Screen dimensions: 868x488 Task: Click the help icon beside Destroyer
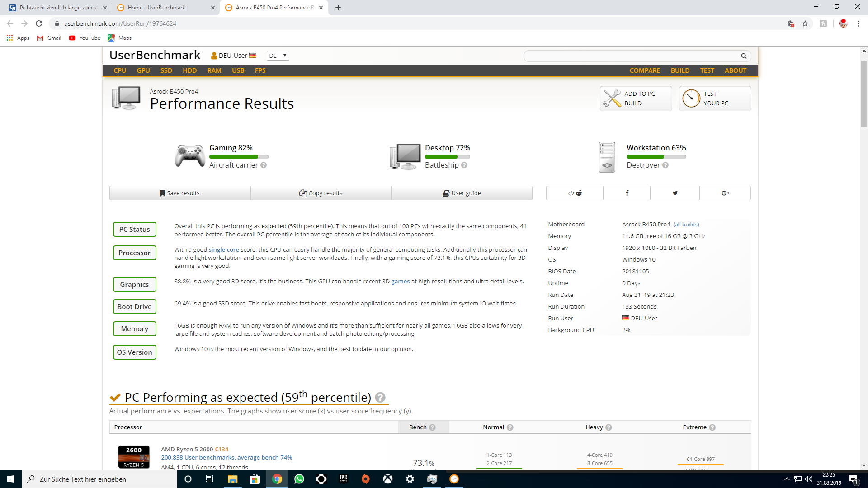665,165
